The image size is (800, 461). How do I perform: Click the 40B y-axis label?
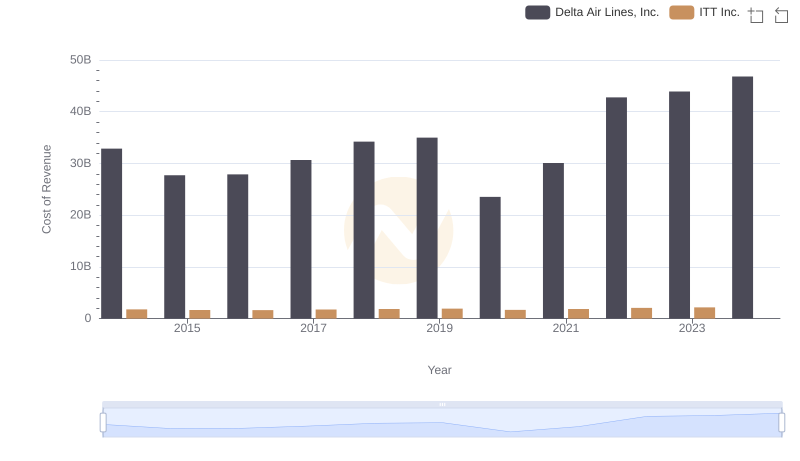coord(81,111)
